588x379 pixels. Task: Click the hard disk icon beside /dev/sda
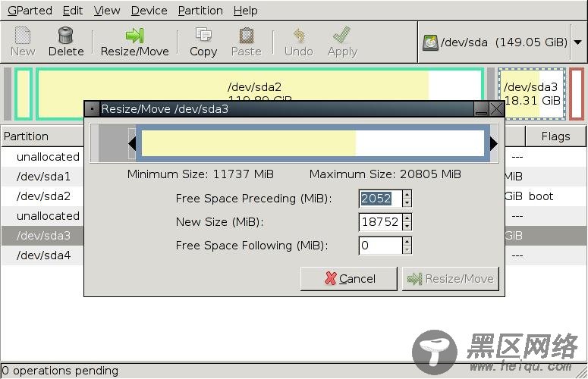[x=430, y=42]
